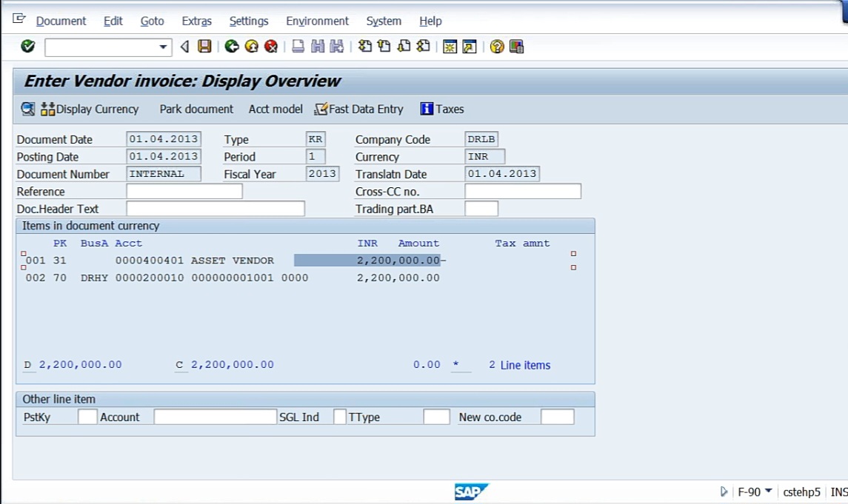Click the Reference input field

tap(184, 191)
